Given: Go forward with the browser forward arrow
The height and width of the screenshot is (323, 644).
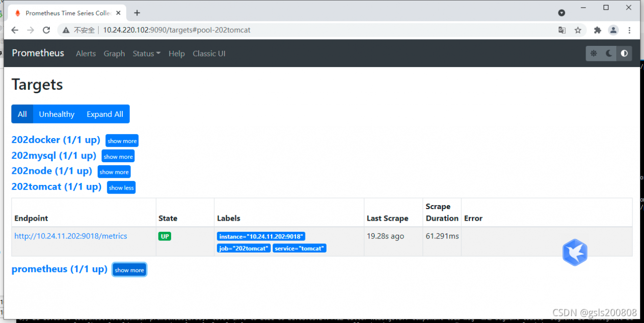Looking at the screenshot, I should tap(31, 30).
